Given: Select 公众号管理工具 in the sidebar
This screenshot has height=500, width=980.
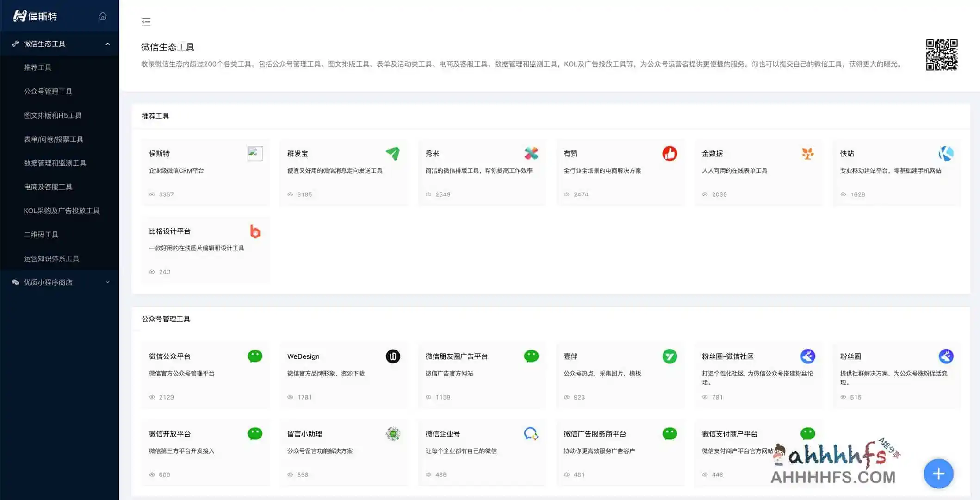Looking at the screenshot, I should coord(48,91).
